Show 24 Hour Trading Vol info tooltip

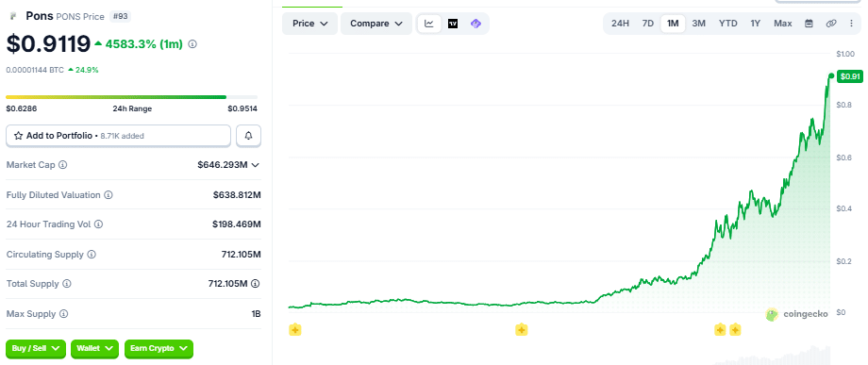point(98,224)
